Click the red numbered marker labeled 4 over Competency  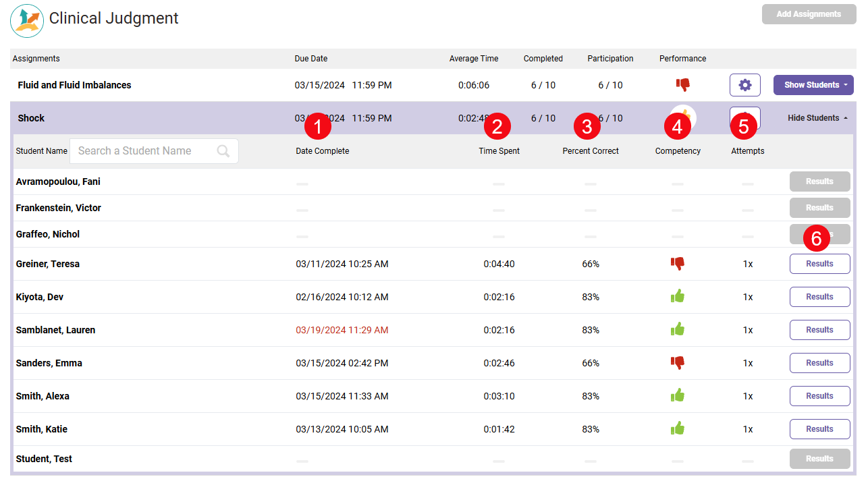tap(678, 126)
